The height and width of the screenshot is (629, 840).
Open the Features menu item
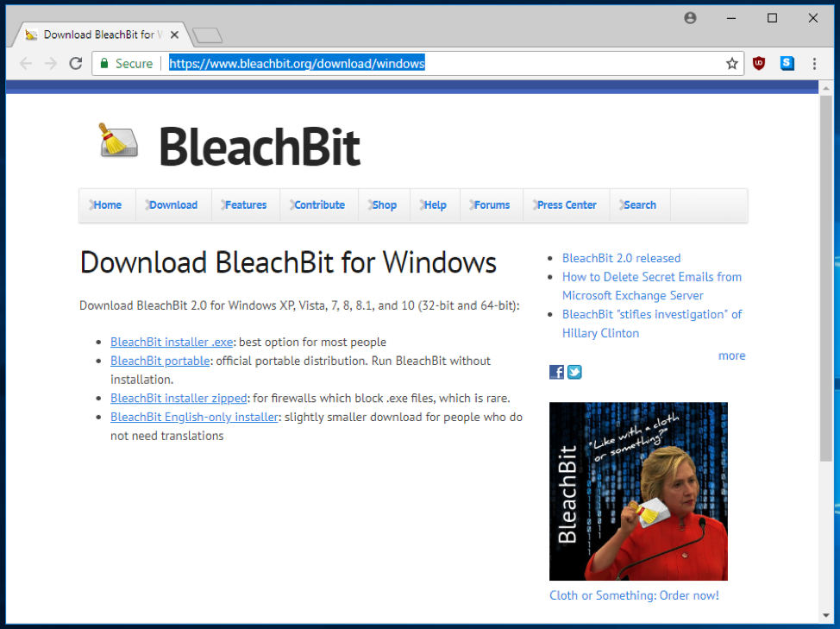246,205
